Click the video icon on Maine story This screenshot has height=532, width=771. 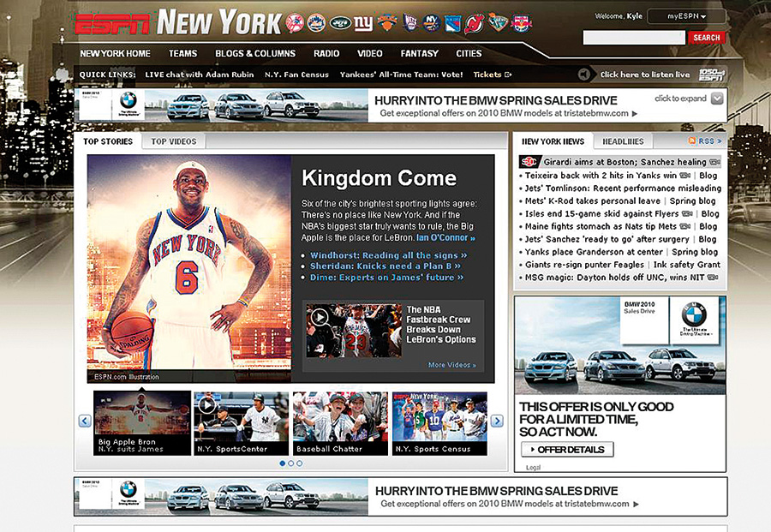point(685,227)
